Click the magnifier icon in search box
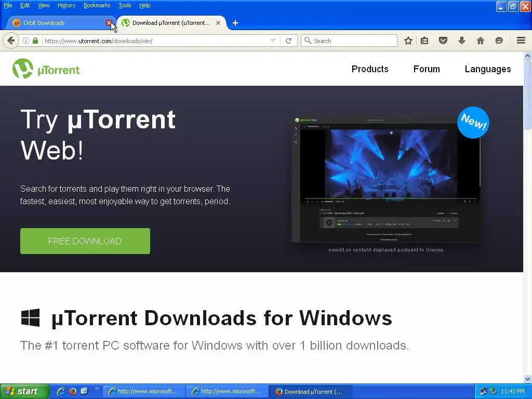 tap(308, 41)
